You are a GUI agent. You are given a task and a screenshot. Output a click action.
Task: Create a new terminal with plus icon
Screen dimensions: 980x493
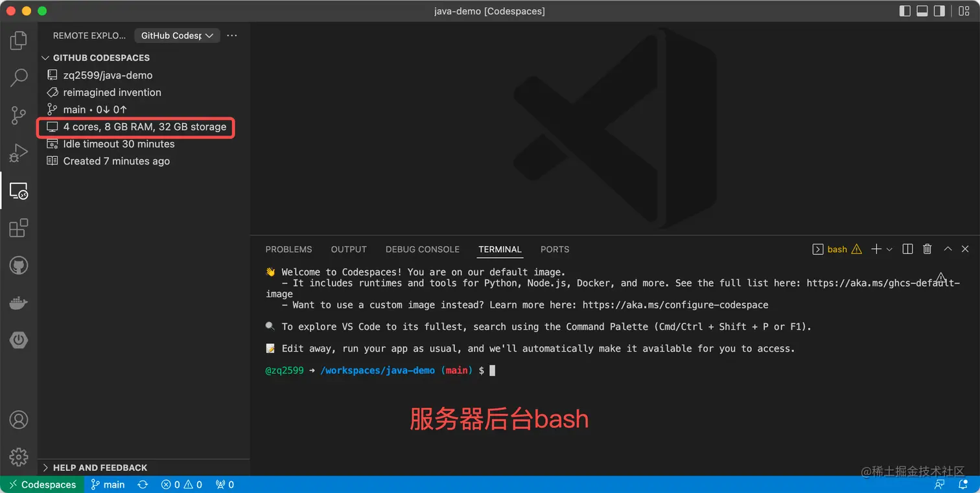[x=876, y=249]
